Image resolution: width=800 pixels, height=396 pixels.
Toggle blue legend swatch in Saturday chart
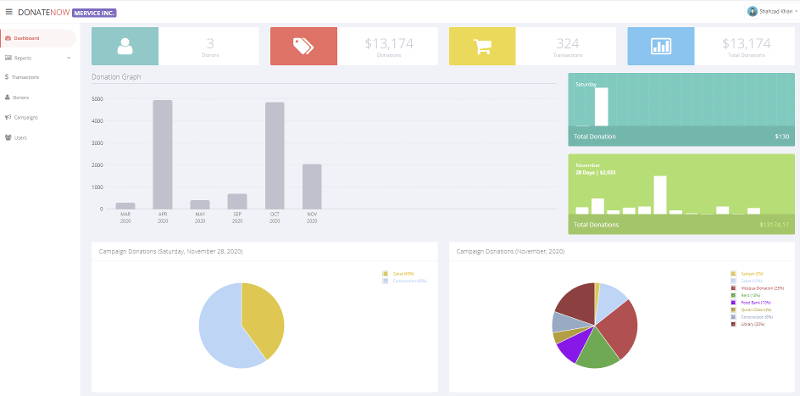(385, 281)
